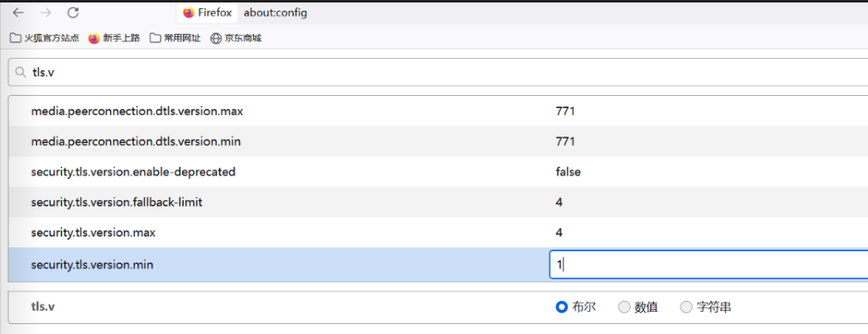Click the about:config address text
The width and height of the screenshot is (868, 334).
coord(271,12)
